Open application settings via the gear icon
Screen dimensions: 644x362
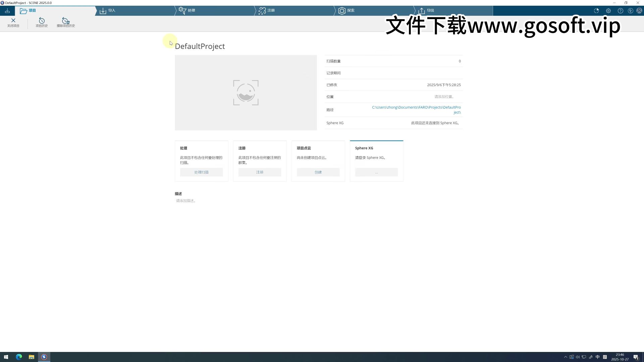tap(608, 11)
